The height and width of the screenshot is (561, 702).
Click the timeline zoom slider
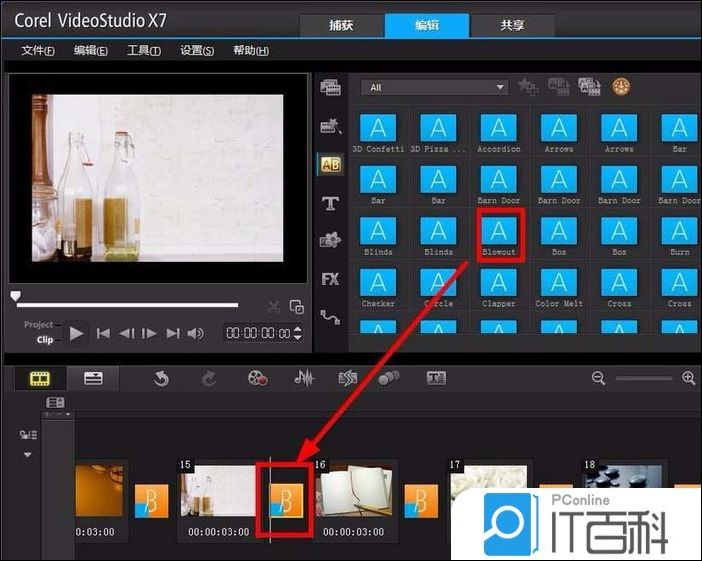point(643,378)
